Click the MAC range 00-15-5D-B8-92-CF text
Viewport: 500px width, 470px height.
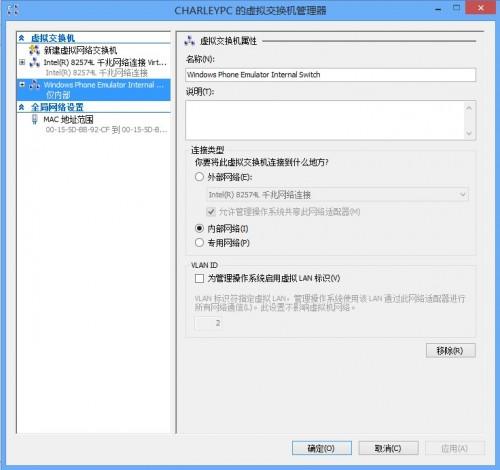pyautogui.click(x=106, y=130)
